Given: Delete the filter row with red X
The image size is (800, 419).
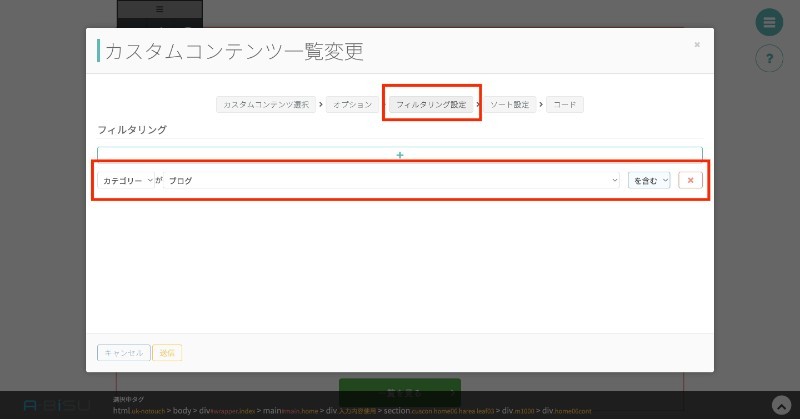Looking at the screenshot, I should [690, 180].
